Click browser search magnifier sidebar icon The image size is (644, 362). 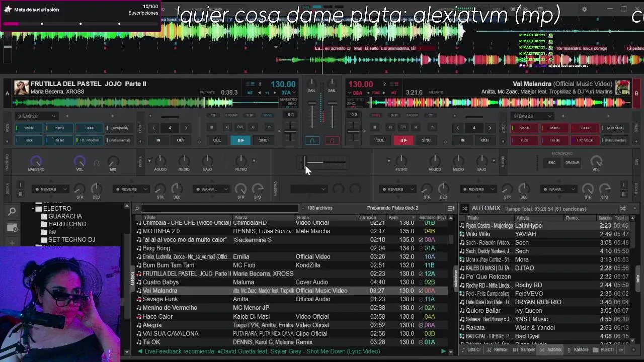pos(12,212)
